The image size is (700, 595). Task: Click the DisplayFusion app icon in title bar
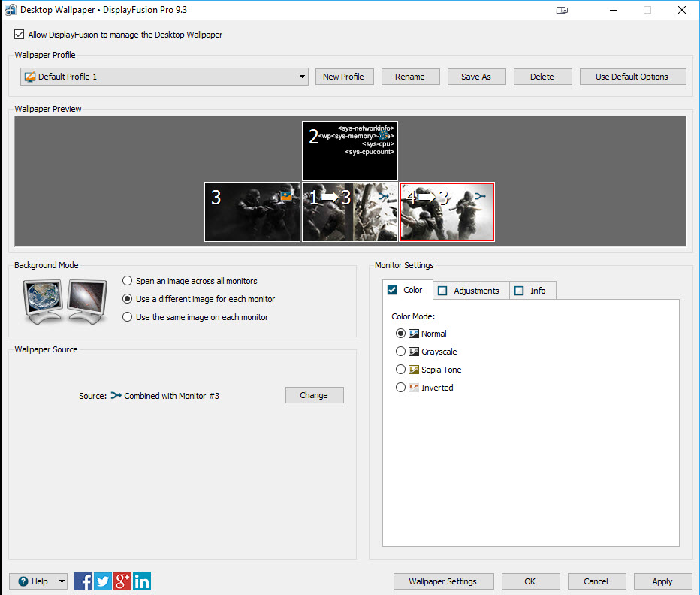click(10, 11)
